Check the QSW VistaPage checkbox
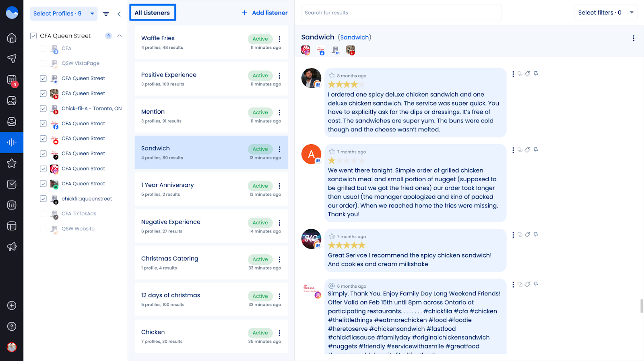The image size is (644, 361). (43, 63)
